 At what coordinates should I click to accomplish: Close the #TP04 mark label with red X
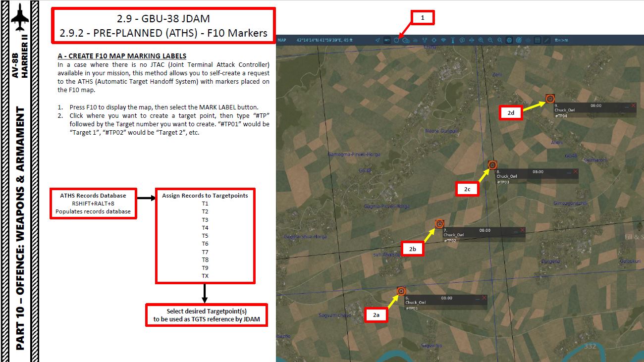point(633,105)
